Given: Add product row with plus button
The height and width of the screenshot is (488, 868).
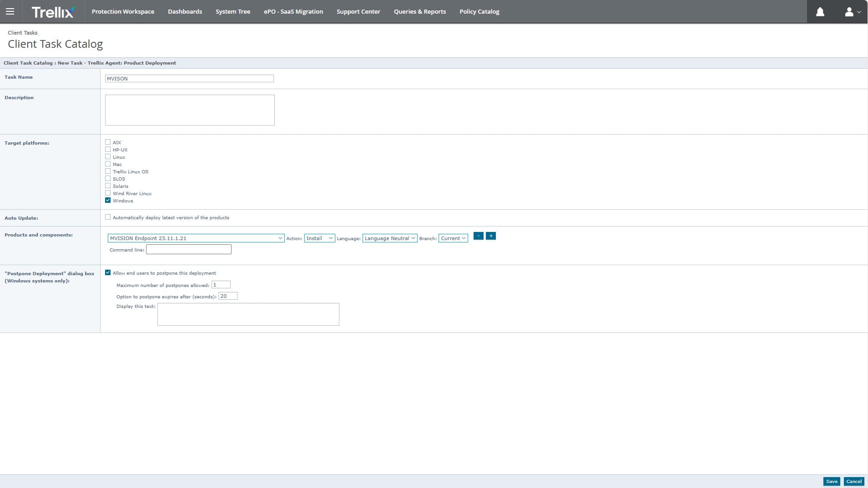Looking at the screenshot, I should pos(491,236).
